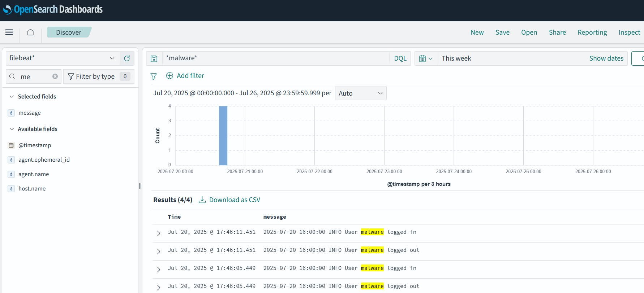
Task: Select the agent.ephemeral_id field
Action: [44, 160]
